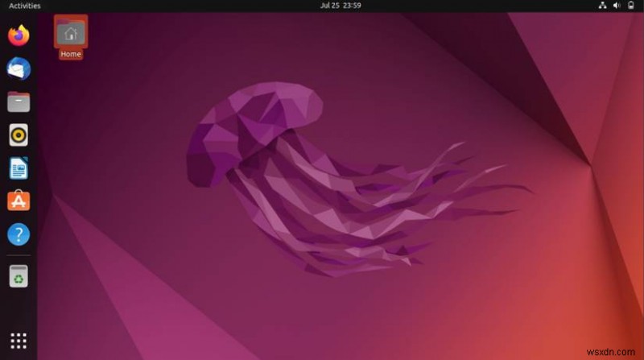
Task: Open Firefox from the dock
Action: tap(19, 35)
